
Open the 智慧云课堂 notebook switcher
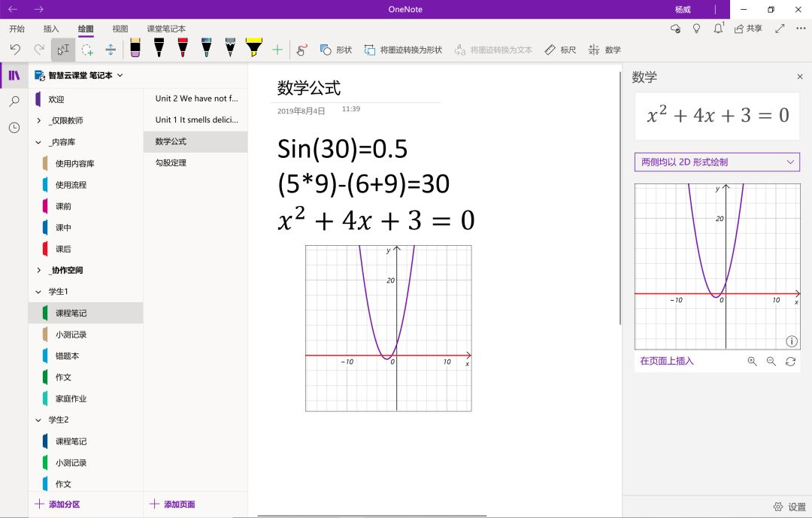83,75
